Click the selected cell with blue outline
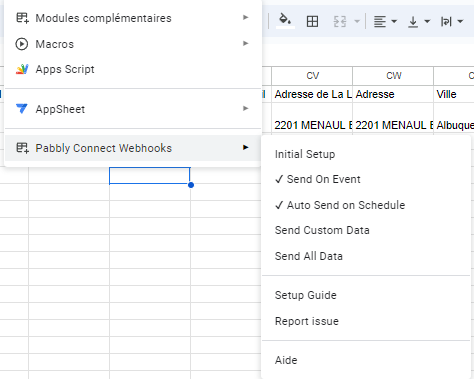474x379 pixels. (150, 175)
